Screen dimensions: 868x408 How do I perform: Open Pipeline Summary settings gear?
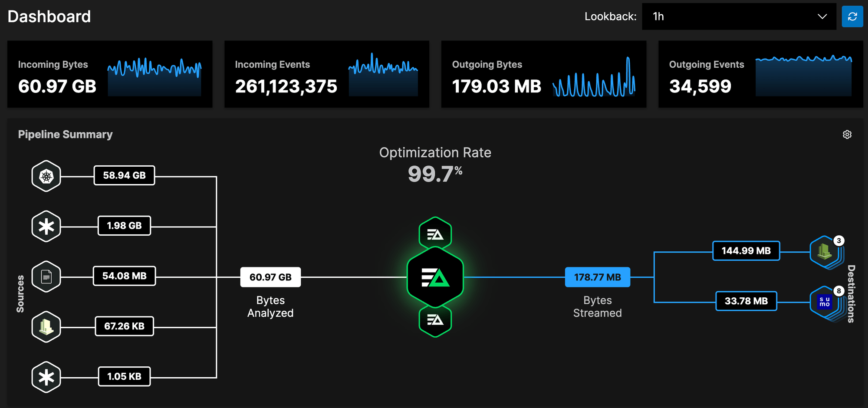[x=847, y=135]
